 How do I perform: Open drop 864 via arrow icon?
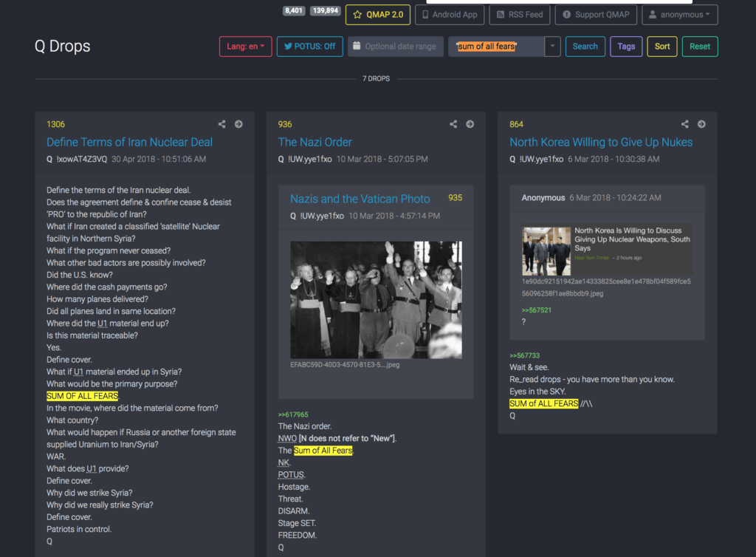coord(701,124)
